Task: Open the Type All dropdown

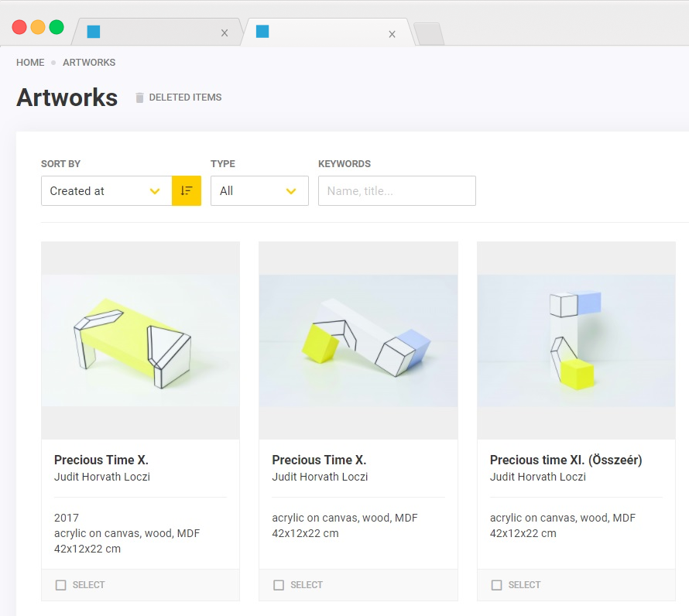Action: [259, 190]
